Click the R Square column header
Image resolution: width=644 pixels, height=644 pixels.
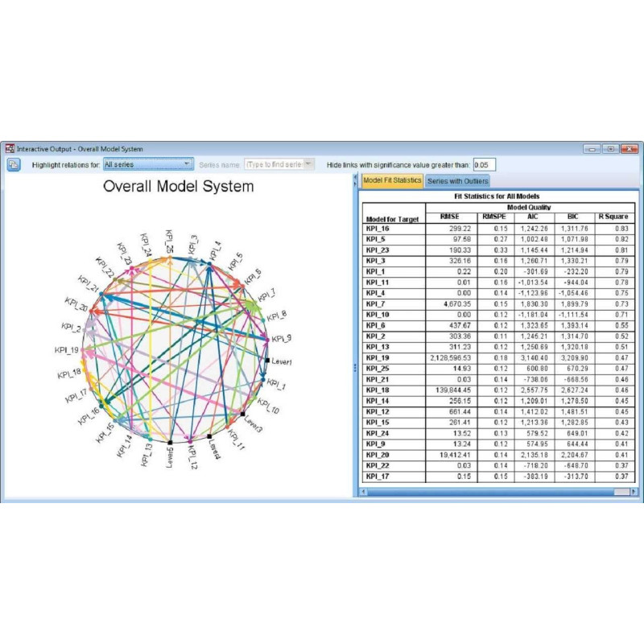(x=613, y=217)
